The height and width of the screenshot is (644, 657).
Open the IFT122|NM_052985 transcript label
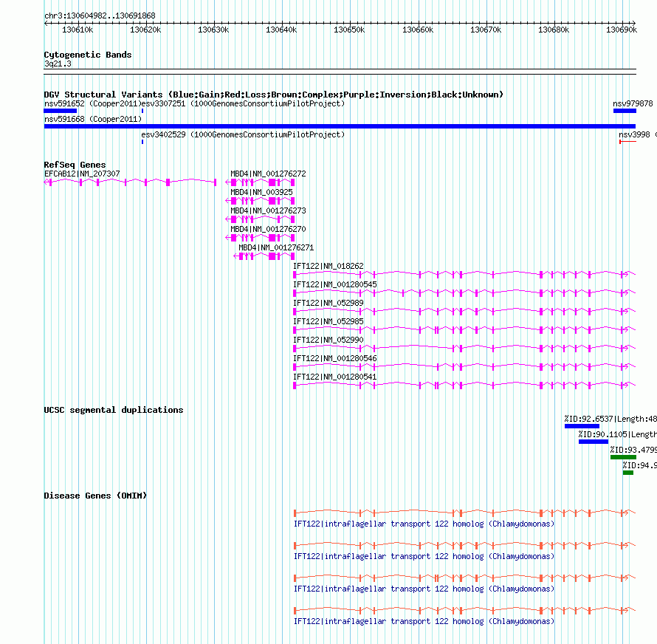click(328, 321)
